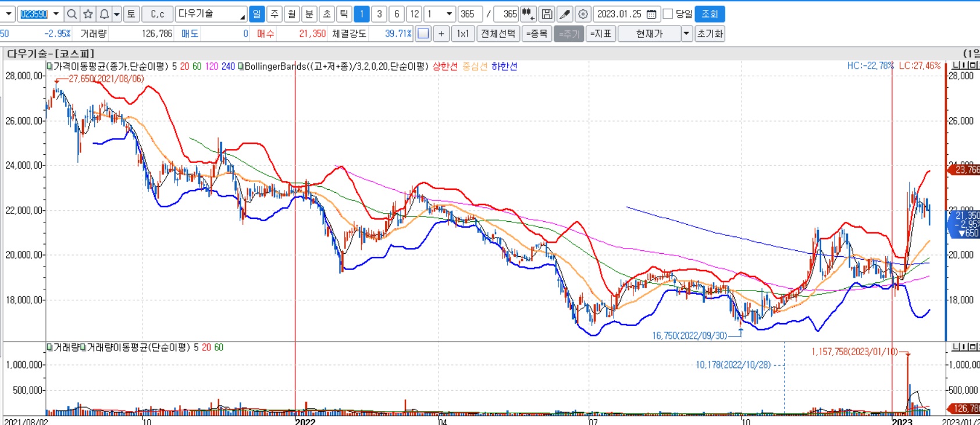Click the 체결강도 39.71% value
Viewport: 980px width, 425px height.
coord(398,34)
